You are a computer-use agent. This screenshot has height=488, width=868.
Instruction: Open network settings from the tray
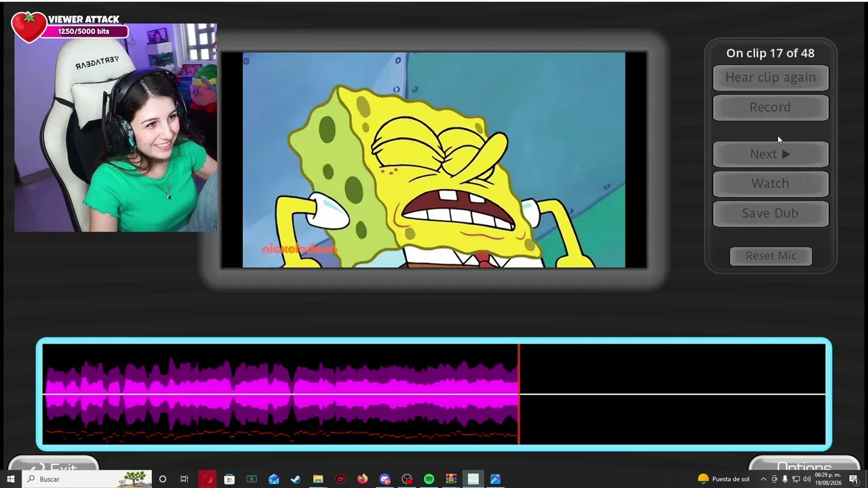796,479
